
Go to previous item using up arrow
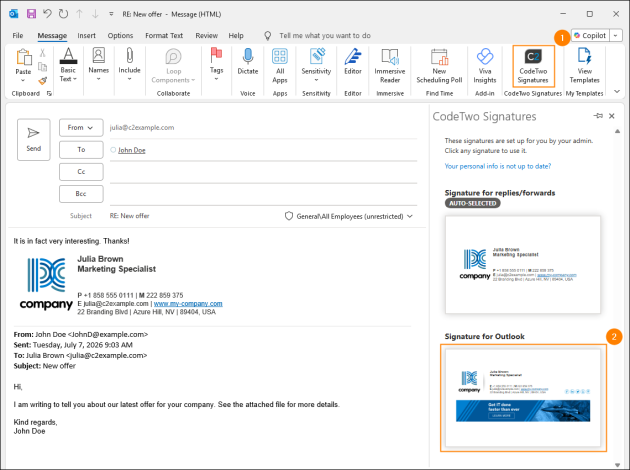(79, 14)
